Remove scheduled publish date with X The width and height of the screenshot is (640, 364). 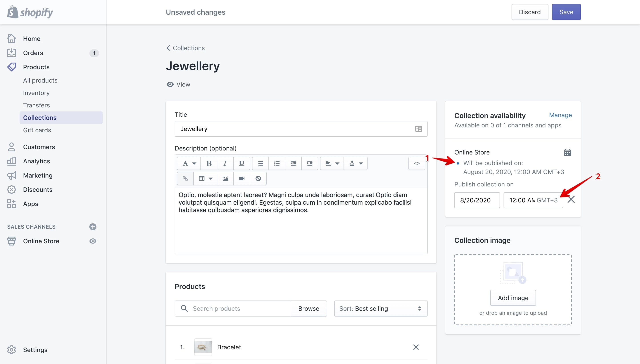click(571, 200)
